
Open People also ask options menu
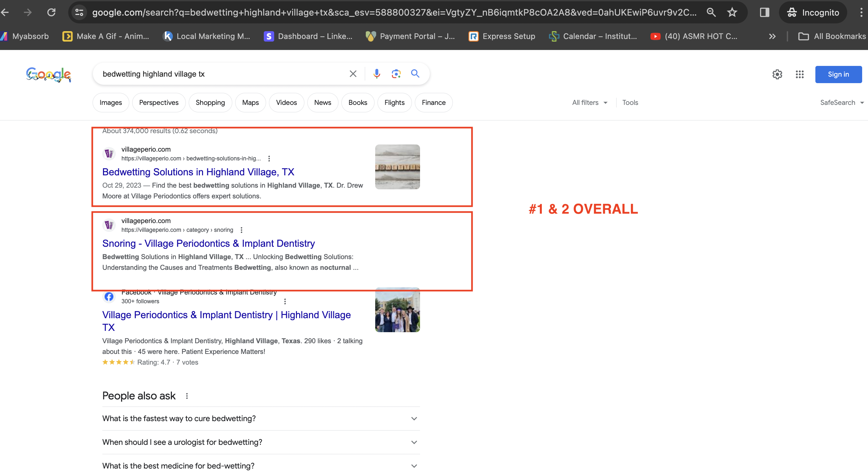[x=187, y=396]
